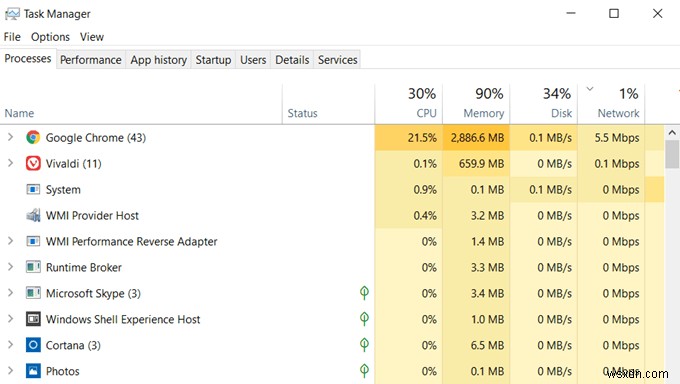Click the suspended leaf icon for Photos
This screenshot has width=680, height=384.
pos(364,371)
